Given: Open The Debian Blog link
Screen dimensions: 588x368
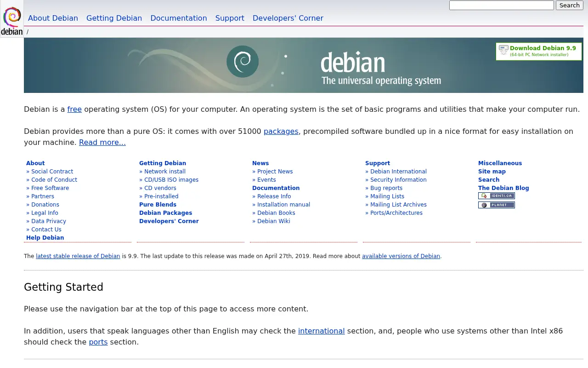Looking at the screenshot, I should pyautogui.click(x=503, y=188).
